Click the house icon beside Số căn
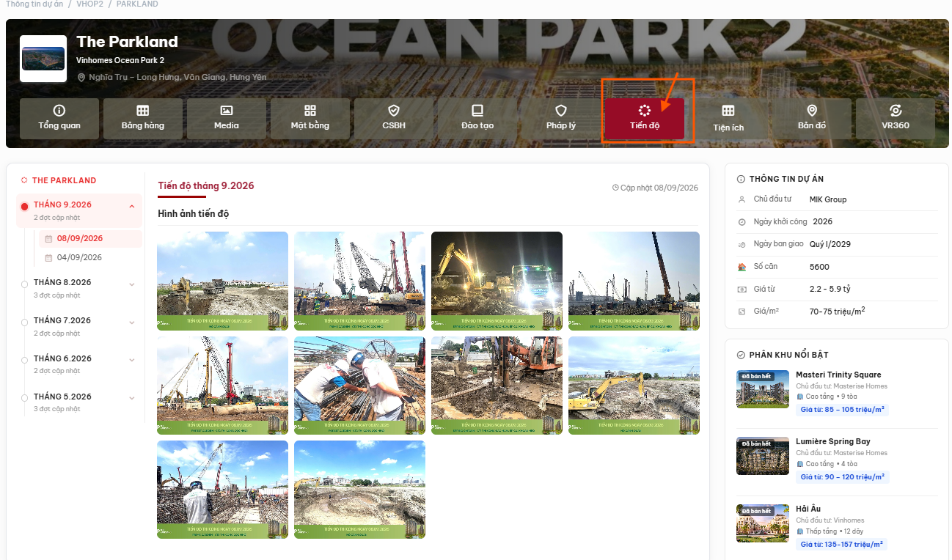This screenshot has height=560, width=952. (742, 267)
